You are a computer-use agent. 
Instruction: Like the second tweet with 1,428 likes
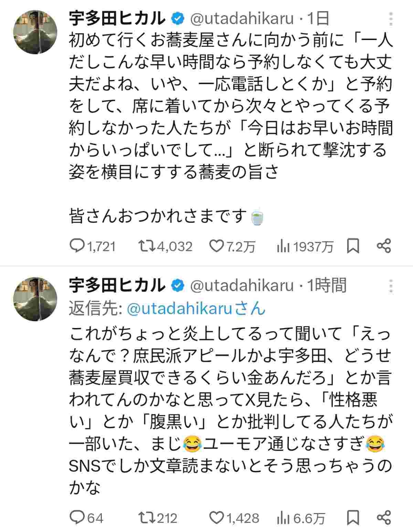pos(216,517)
